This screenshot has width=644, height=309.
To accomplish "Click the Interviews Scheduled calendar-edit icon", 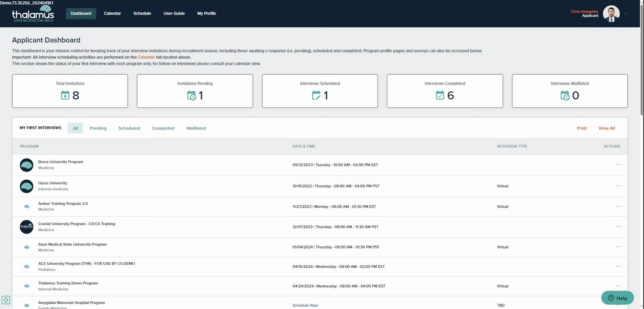I will click(316, 95).
